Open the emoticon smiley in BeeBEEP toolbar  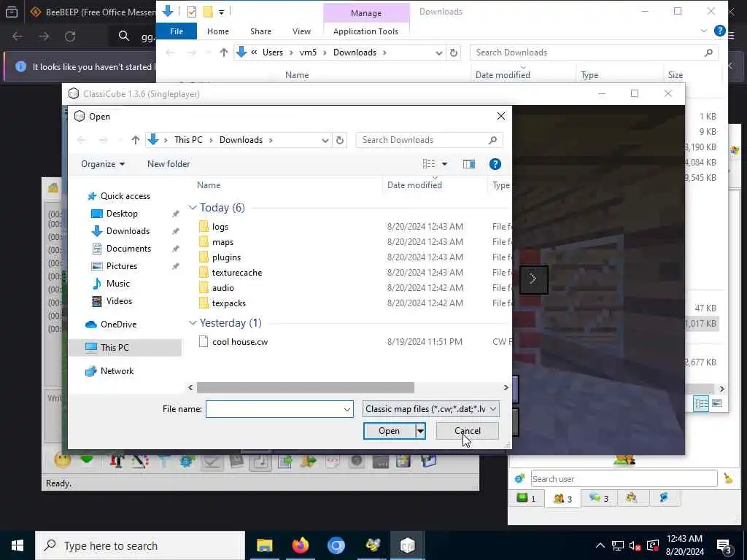click(63, 461)
